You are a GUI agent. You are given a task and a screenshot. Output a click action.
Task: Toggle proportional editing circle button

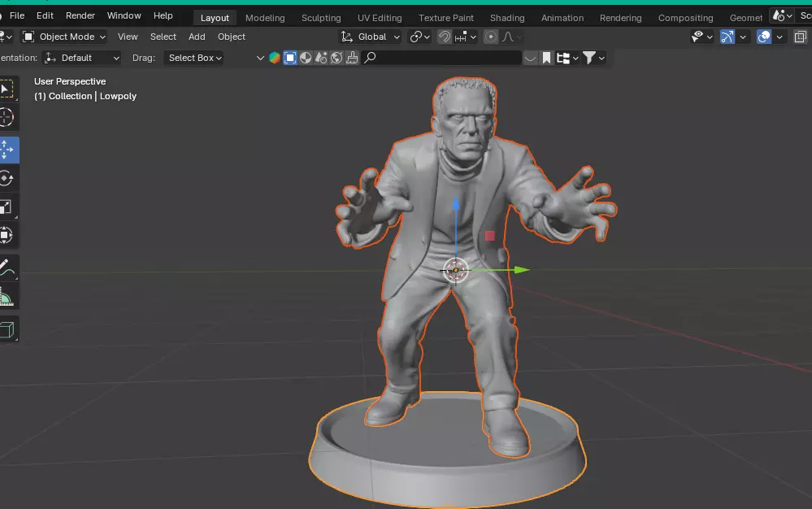(491, 37)
